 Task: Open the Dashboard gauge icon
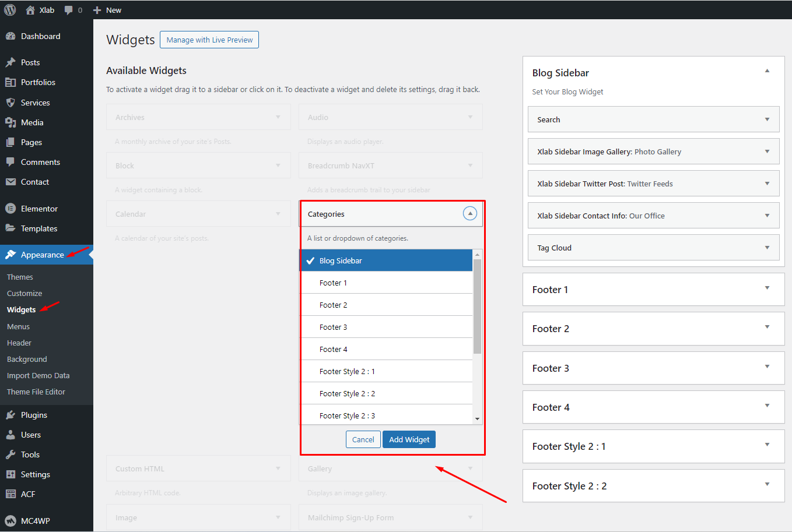(10, 36)
